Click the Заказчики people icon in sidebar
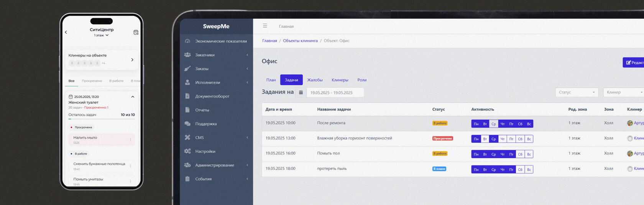 tap(187, 55)
